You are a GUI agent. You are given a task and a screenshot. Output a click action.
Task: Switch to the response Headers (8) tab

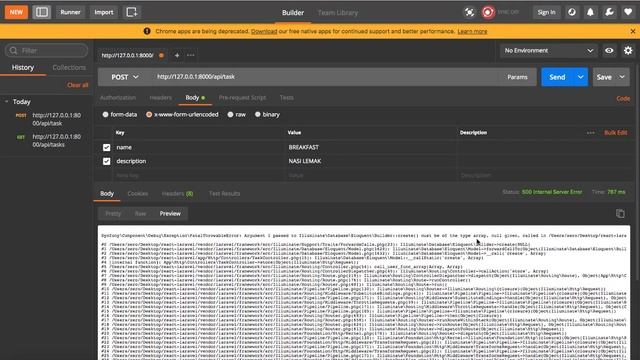pyautogui.click(x=178, y=193)
